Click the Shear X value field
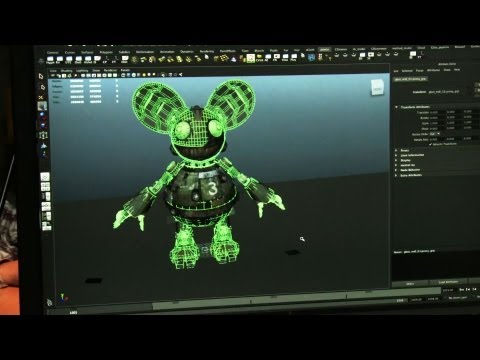 tap(436, 128)
